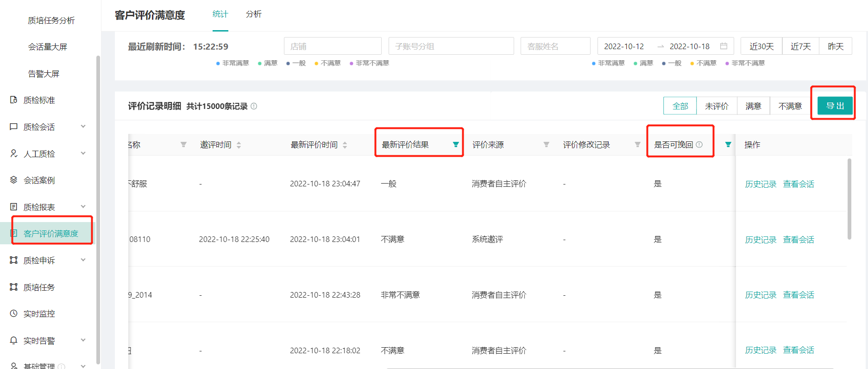
Task: Filter records by 不满意 button
Action: 790,106
